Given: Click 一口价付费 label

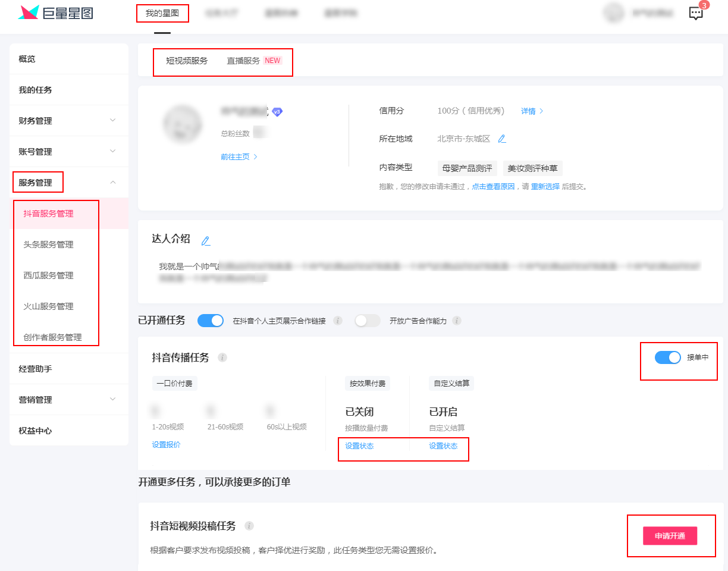Looking at the screenshot, I should pos(174,384).
